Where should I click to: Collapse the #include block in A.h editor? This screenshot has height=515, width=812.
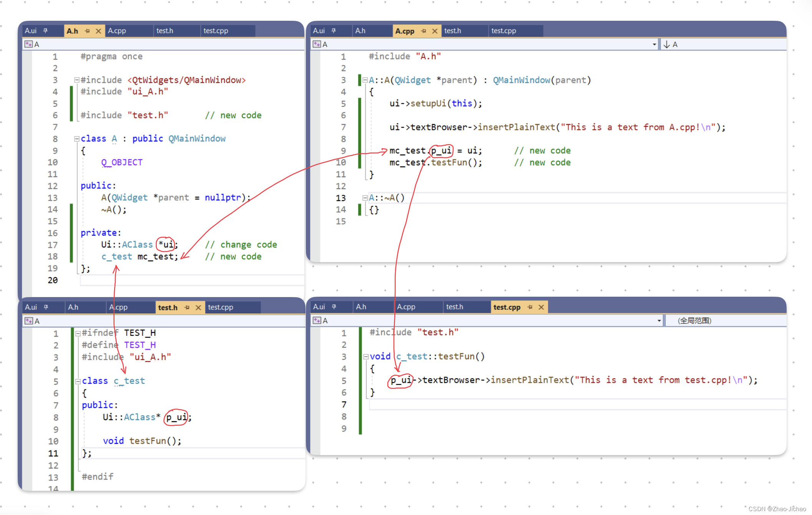76,80
